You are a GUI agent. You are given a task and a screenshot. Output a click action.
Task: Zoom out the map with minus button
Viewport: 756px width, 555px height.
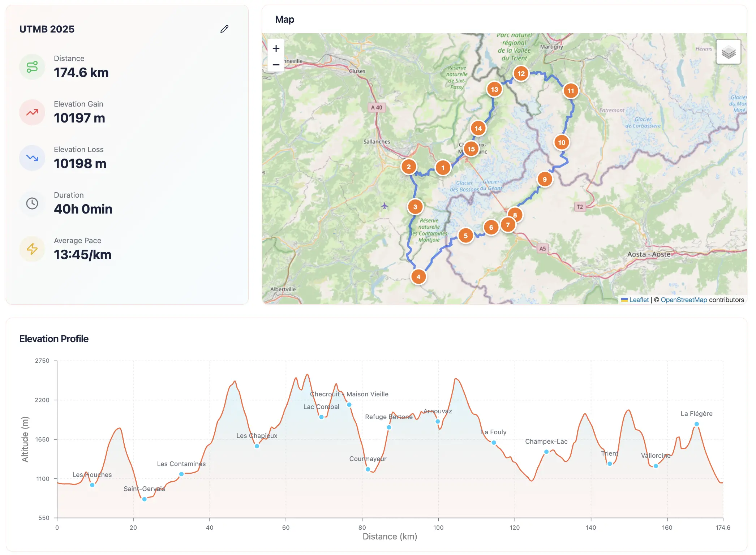pyautogui.click(x=276, y=65)
